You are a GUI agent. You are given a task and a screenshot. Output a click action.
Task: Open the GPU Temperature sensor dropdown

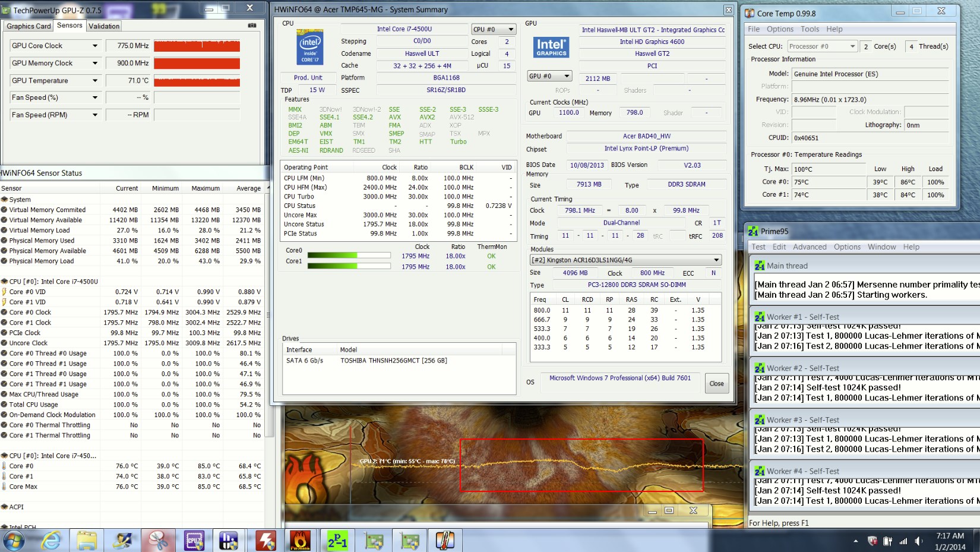(94, 80)
